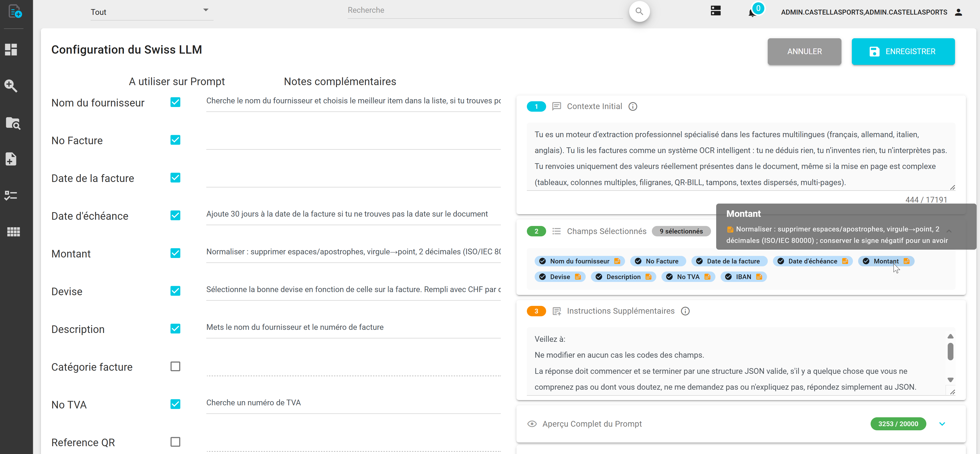Click the server storage icon in header

[716, 11]
